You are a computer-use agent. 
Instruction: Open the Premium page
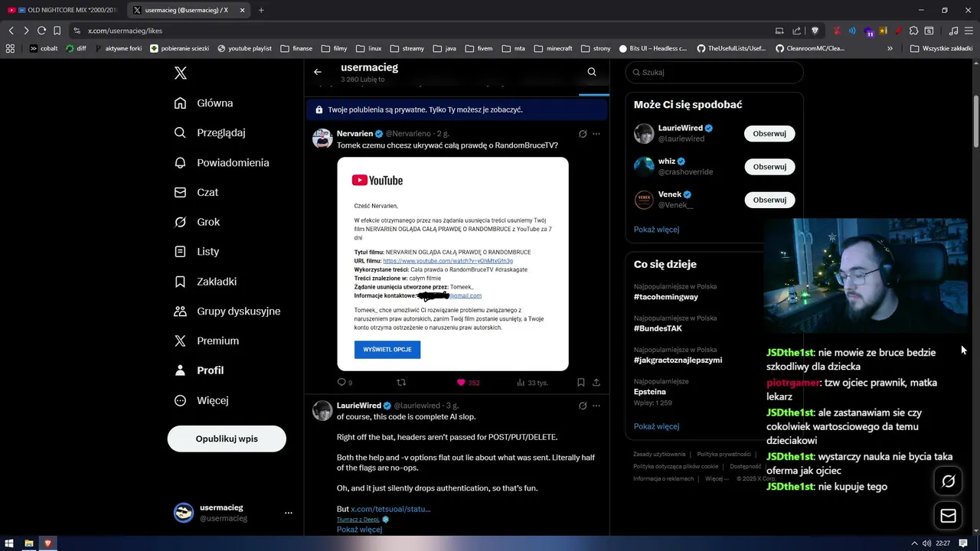[x=207, y=341]
